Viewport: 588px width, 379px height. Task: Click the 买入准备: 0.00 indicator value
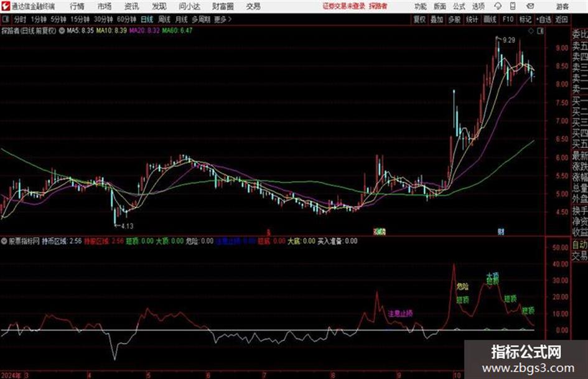[337, 241]
